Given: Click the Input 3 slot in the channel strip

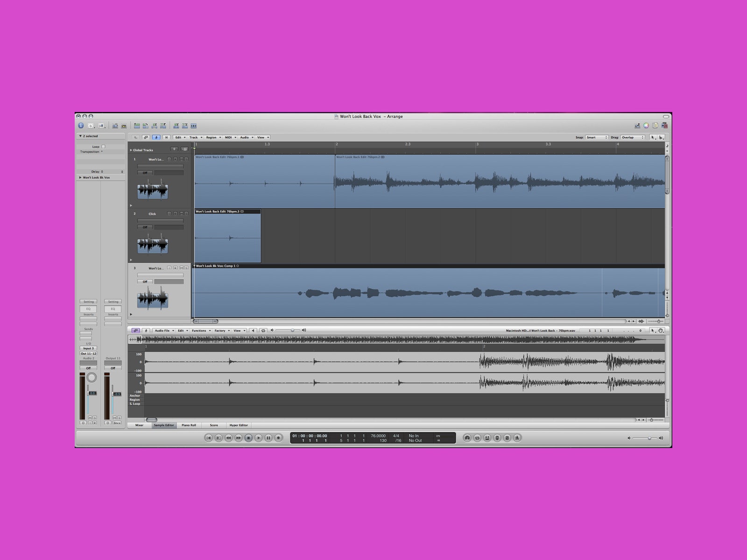Looking at the screenshot, I should [88, 348].
